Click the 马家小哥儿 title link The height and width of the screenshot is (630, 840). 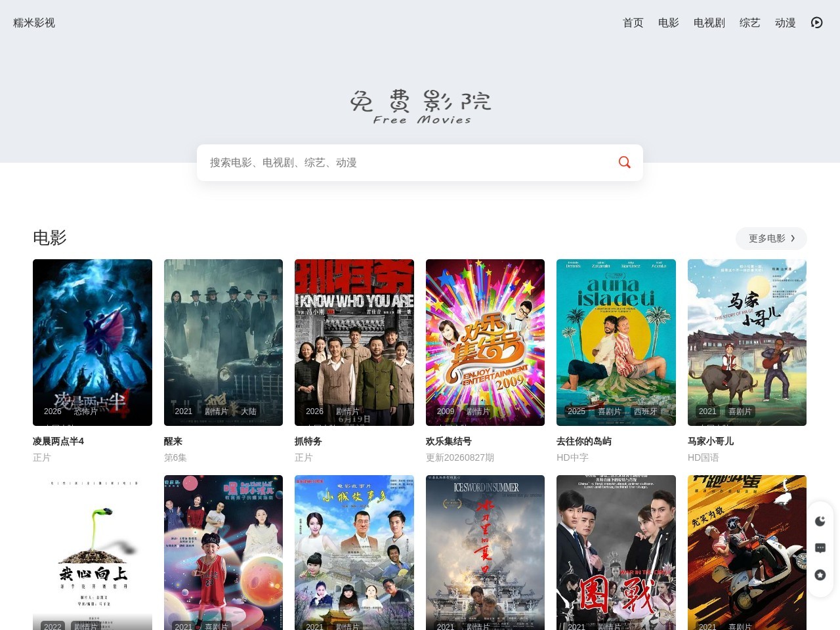click(711, 441)
